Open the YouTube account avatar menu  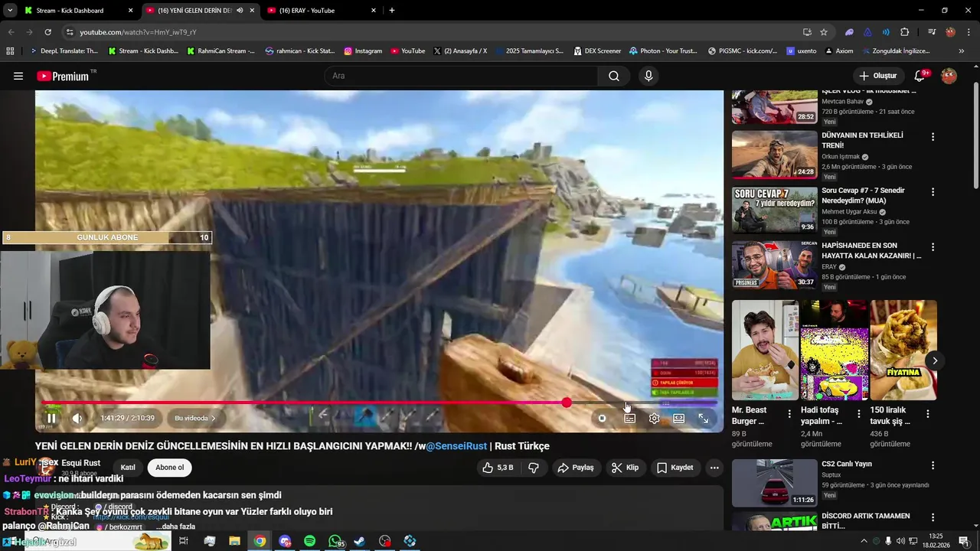[x=949, y=76]
